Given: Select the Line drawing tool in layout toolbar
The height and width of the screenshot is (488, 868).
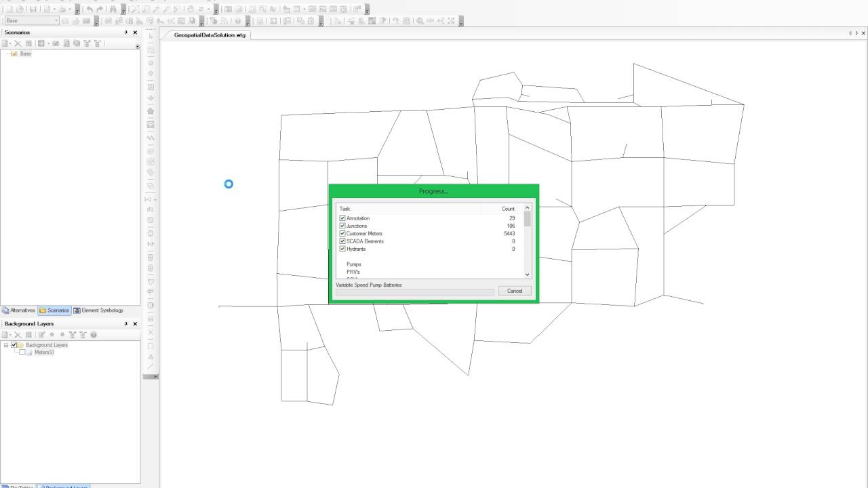Looking at the screenshot, I should 151,367.
